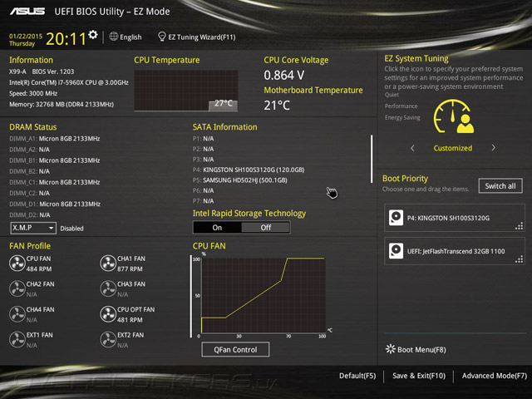The image size is (532, 399).
Task: Click the SATA Information scrollbar
Action: pos(372,159)
